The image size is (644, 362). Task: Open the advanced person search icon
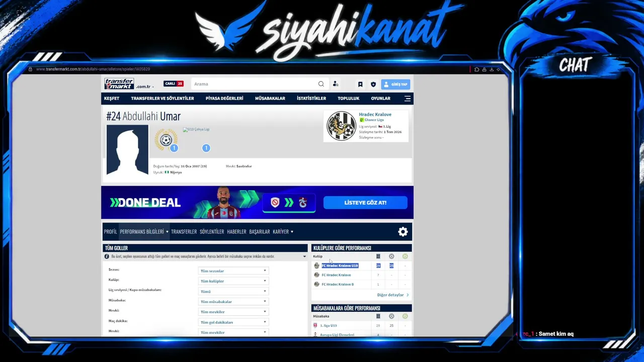tap(336, 84)
